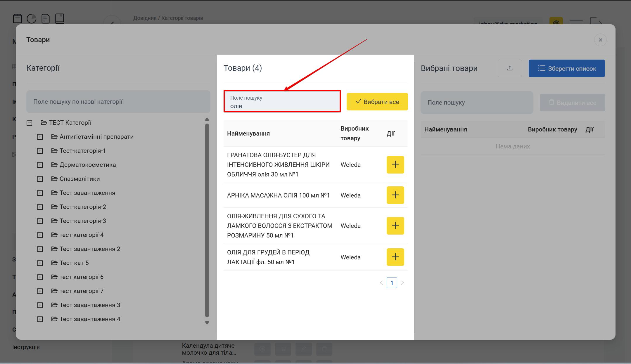Add ОЛІЯ-ЖИВЛЕННЯ ДЛЯ СУХОГО product plus icon
This screenshot has height=364, width=631.
pyautogui.click(x=395, y=226)
